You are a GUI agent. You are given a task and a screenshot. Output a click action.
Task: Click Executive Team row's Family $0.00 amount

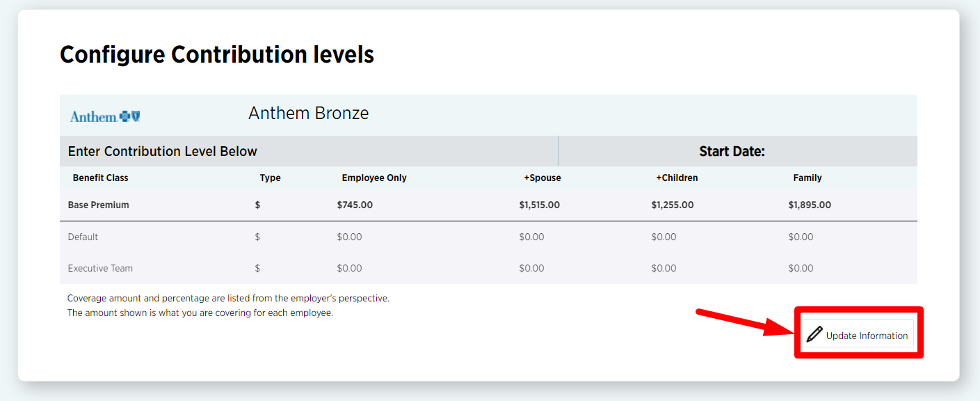click(x=801, y=268)
